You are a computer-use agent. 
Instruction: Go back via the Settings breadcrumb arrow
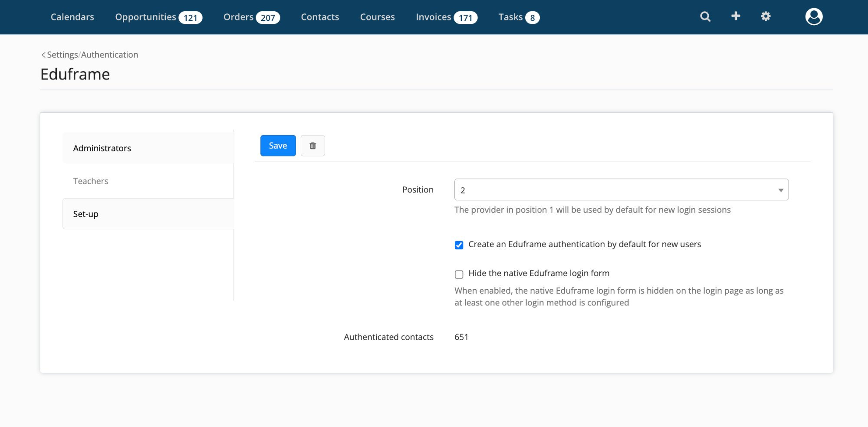click(43, 55)
